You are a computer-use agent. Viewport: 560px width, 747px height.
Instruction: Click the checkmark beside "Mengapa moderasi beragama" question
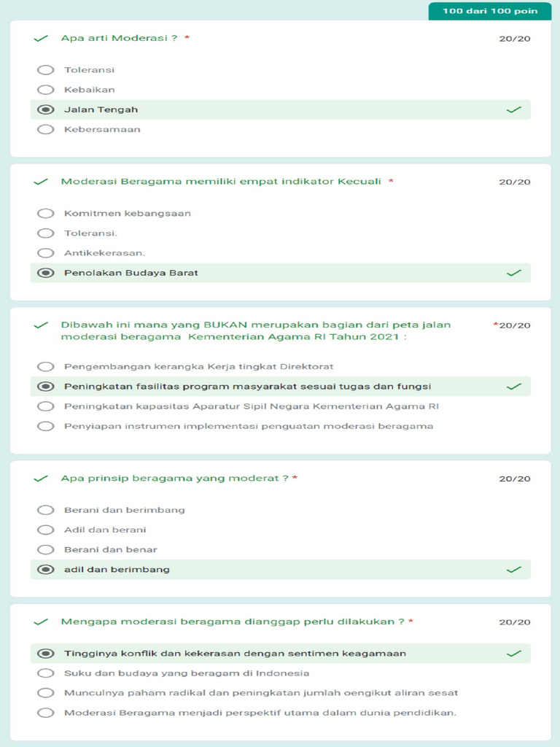tap(41, 622)
